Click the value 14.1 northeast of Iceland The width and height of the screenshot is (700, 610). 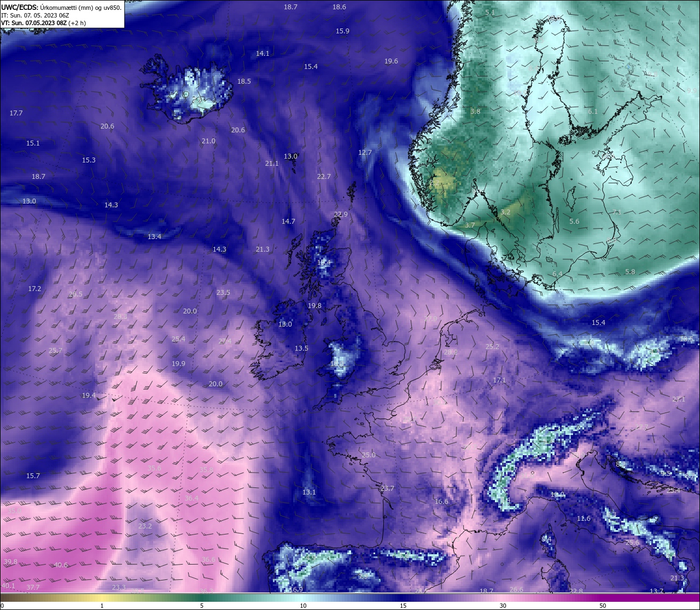262,54
